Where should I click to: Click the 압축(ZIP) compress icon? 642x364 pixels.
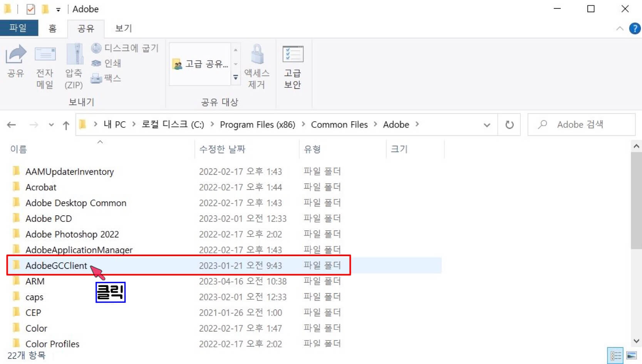tap(74, 54)
